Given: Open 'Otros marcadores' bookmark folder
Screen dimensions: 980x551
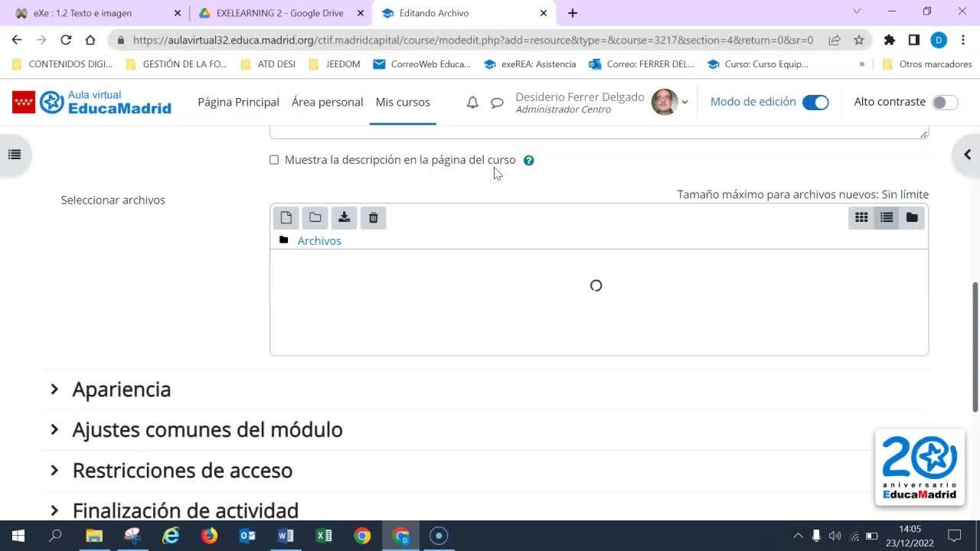Looking at the screenshot, I should point(927,64).
